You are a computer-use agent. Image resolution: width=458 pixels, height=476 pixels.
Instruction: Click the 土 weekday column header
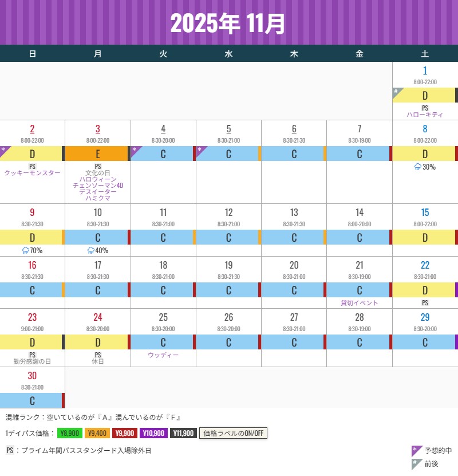click(x=424, y=53)
